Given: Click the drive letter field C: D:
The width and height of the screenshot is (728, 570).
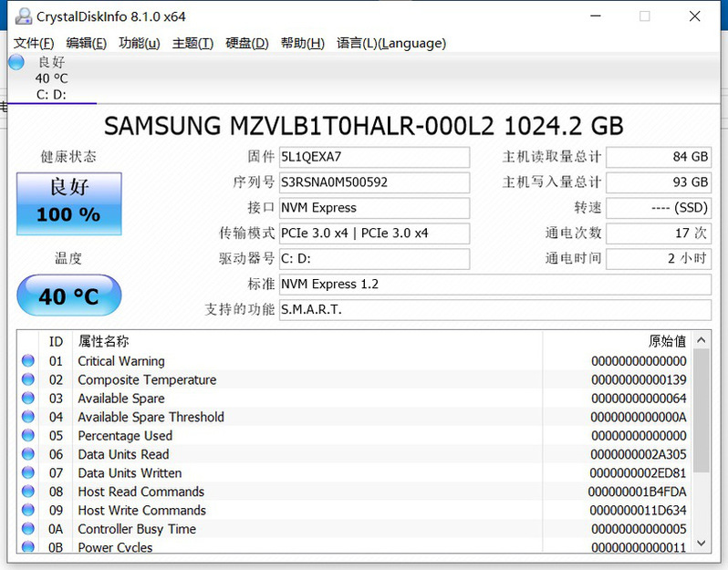Looking at the screenshot, I should [374, 258].
